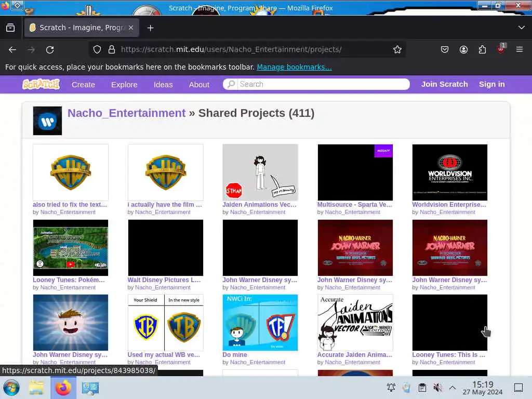Open Accurate Jaiden Anima... thumbnail
The width and height of the screenshot is (532, 399).
355,323
